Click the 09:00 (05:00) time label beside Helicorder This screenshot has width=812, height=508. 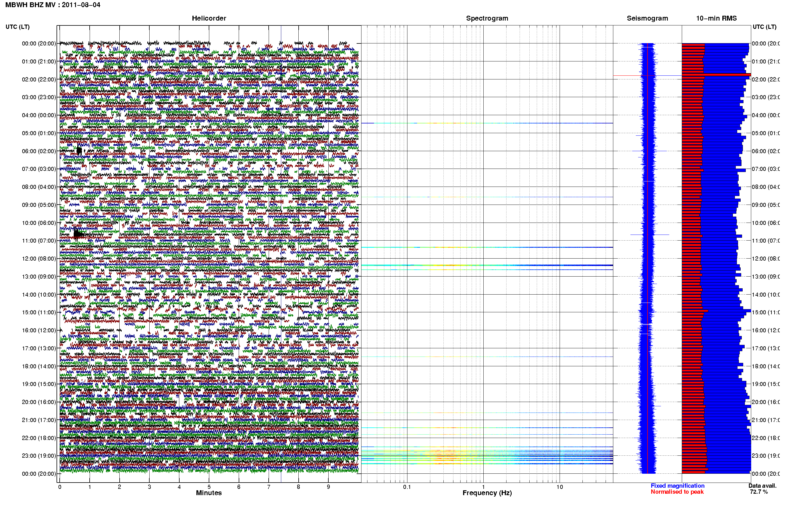pyautogui.click(x=39, y=205)
